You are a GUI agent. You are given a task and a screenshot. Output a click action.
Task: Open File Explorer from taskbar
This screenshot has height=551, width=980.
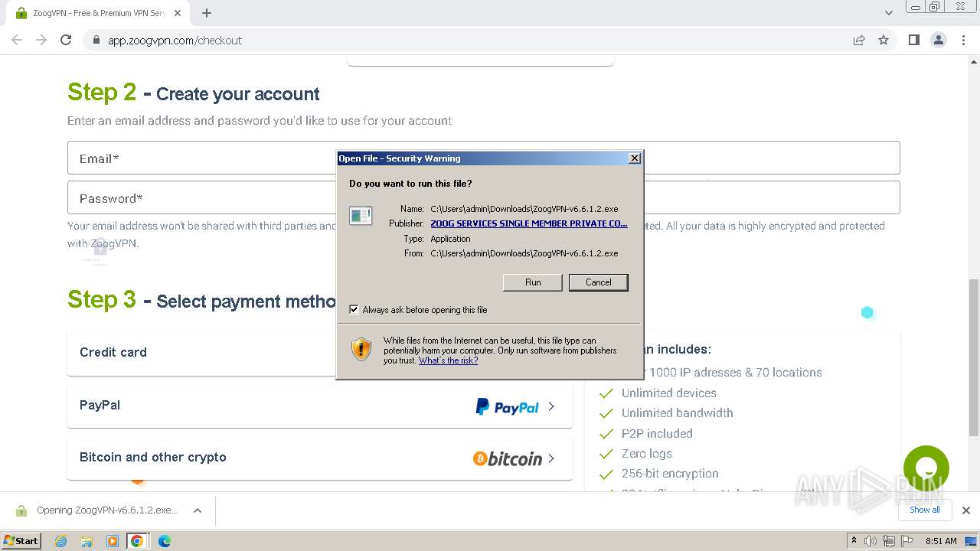[x=87, y=541]
